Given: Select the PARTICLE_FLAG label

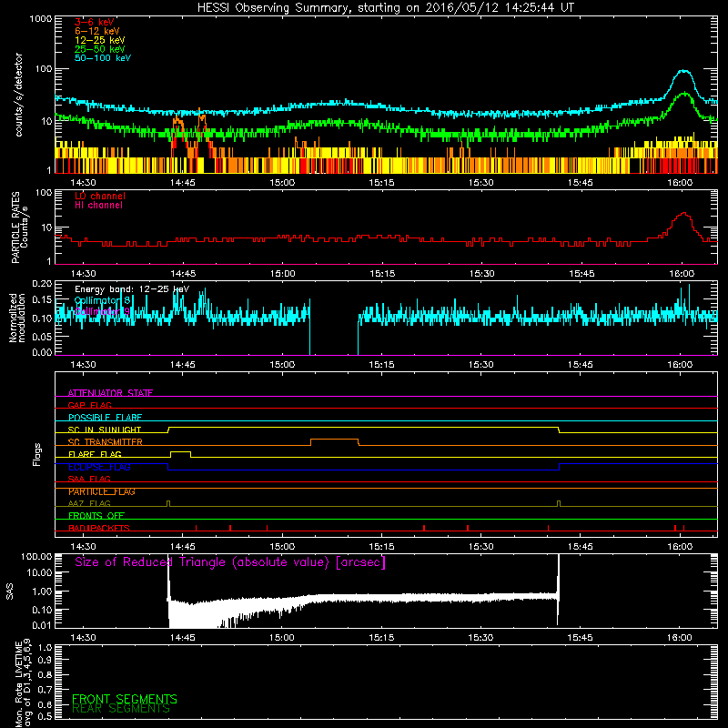Looking at the screenshot, I should [x=102, y=491].
